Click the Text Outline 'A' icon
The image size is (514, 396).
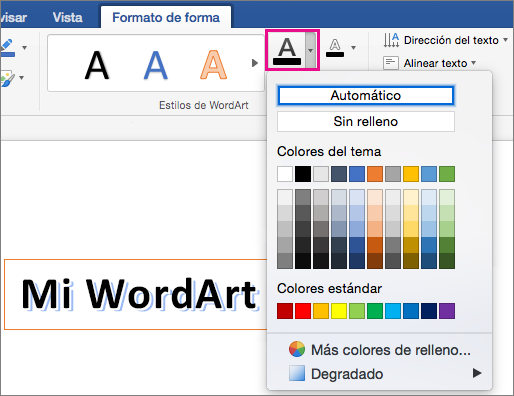coord(335,48)
